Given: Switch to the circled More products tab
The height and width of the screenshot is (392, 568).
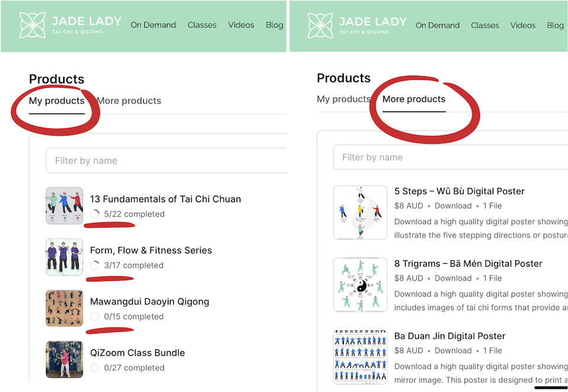Looking at the screenshot, I should tap(414, 99).
